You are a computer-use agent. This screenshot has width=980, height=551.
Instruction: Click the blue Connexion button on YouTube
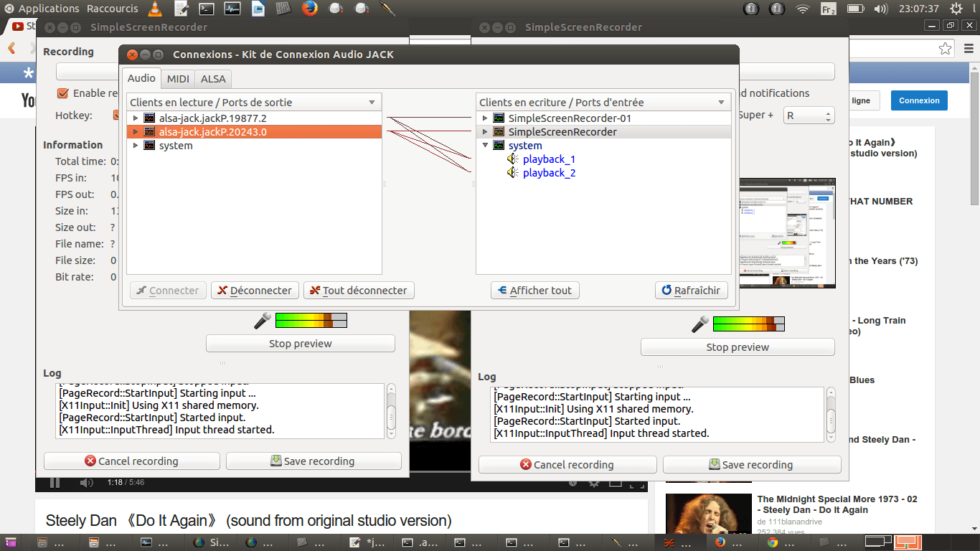coord(919,100)
